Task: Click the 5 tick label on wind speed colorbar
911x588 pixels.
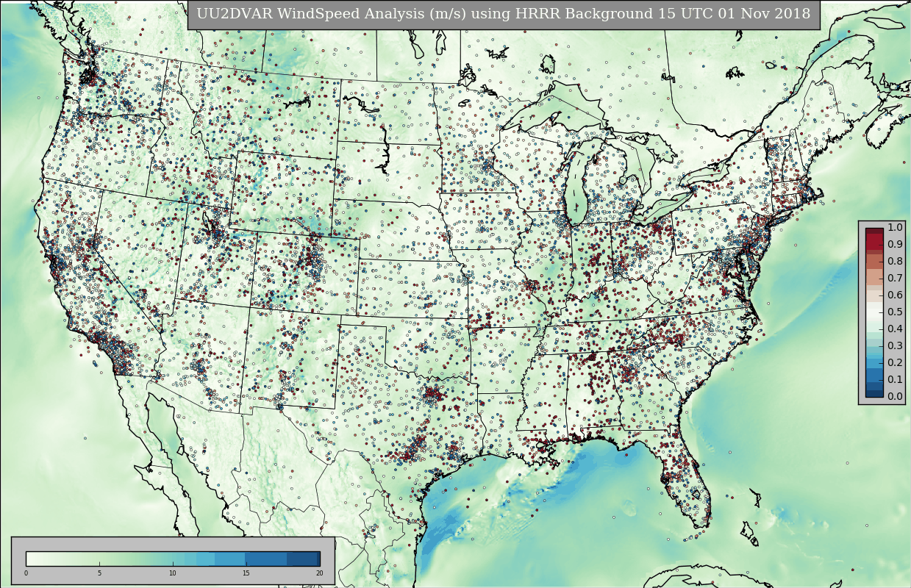Action: 99,573
